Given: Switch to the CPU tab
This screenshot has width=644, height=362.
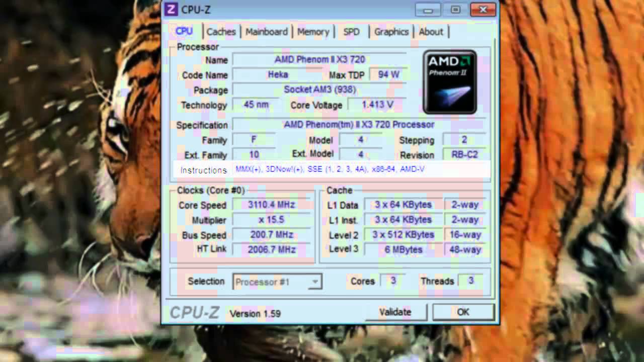Looking at the screenshot, I should [184, 31].
